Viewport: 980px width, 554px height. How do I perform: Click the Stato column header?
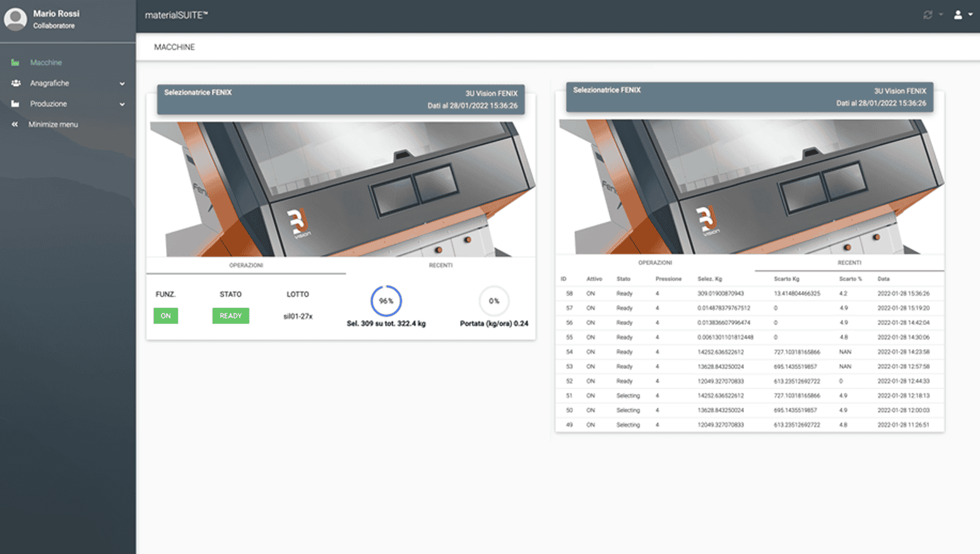click(623, 279)
